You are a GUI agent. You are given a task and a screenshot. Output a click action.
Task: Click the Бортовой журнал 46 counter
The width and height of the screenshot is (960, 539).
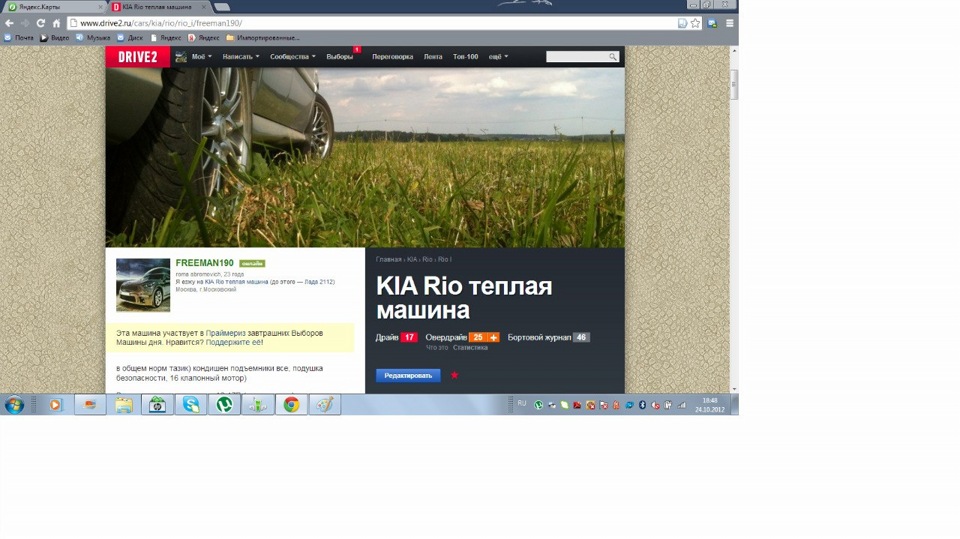click(x=549, y=337)
